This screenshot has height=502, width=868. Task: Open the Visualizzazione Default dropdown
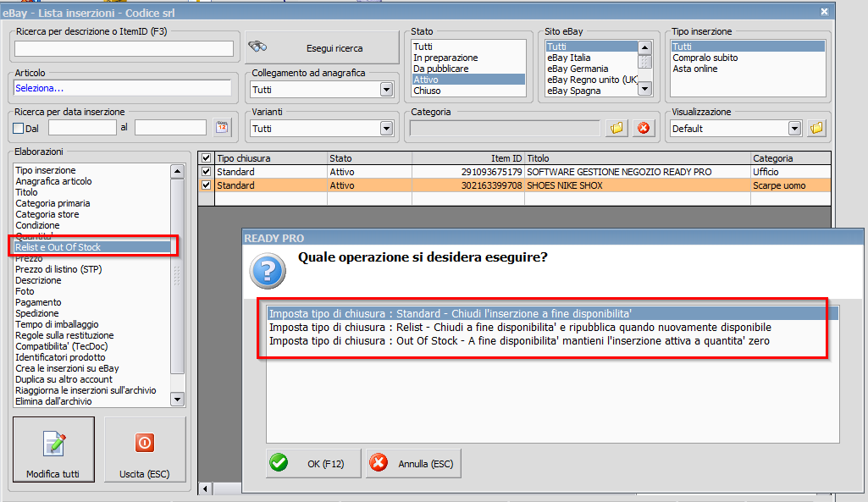(x=795, y=129)
